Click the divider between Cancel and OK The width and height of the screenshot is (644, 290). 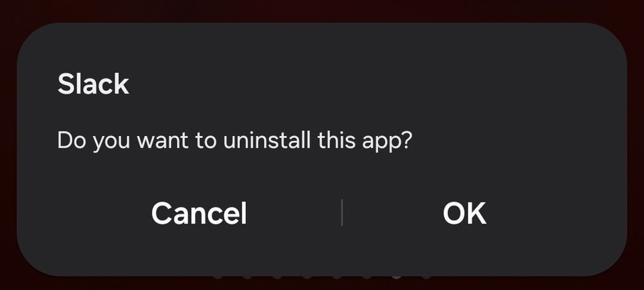(342, 213)
